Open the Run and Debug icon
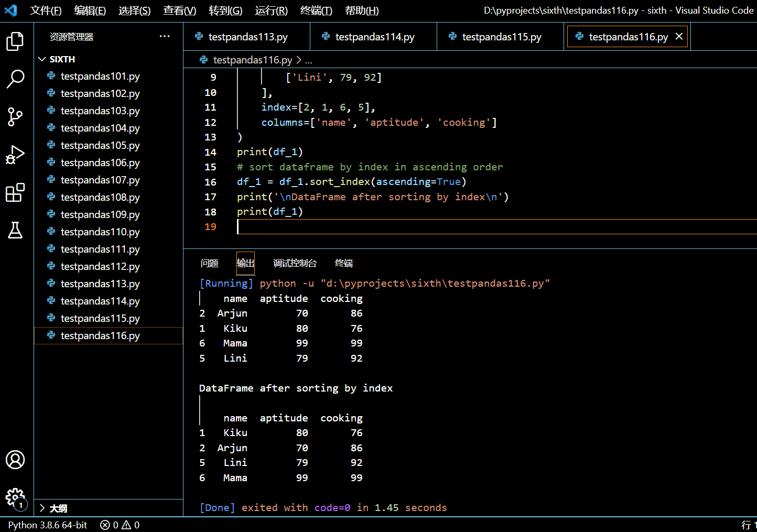 coord(15,155)
